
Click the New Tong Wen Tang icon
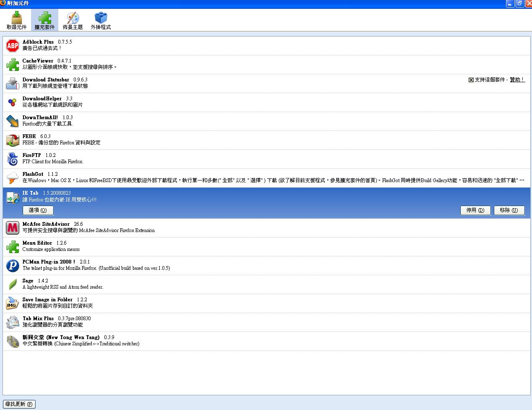13,341
